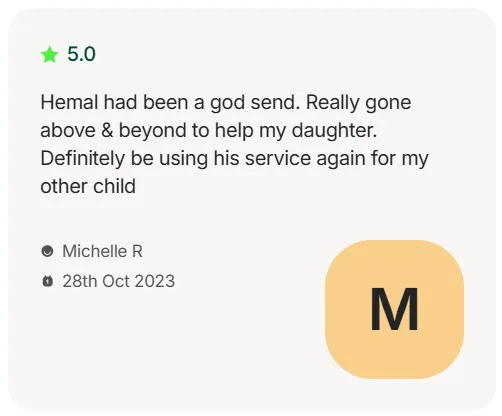
Task: Open reviewer name Michelle R
Action: [102, 251]
